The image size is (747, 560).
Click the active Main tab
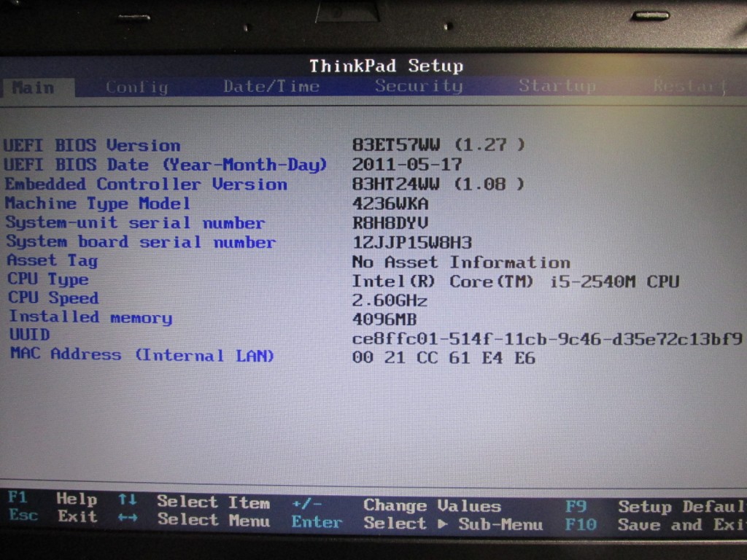(x=34, y=88)
